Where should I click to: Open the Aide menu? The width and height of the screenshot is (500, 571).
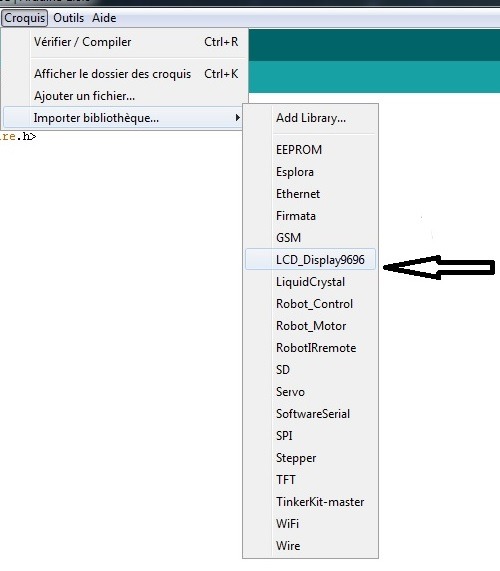pyautogui.click(x=104, y=18)
